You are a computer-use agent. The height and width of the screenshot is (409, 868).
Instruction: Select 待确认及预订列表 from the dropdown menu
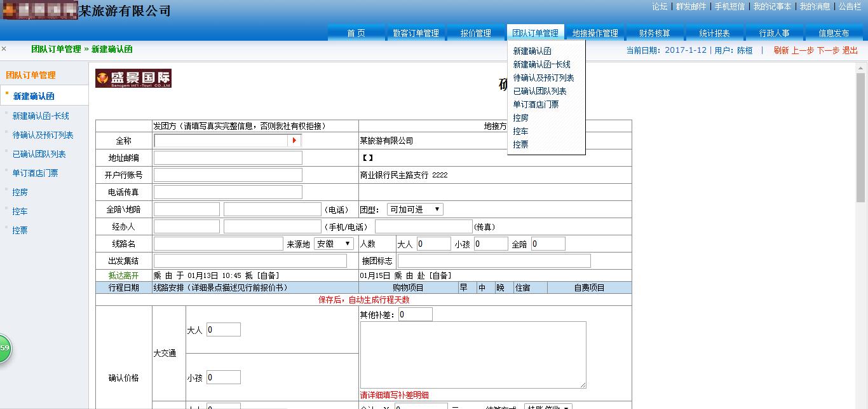[543, 78]
